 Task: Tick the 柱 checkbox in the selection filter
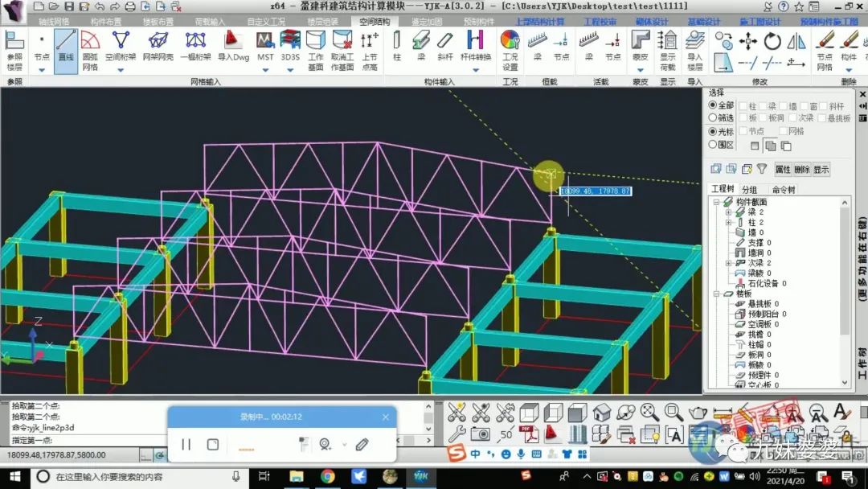point(743,106)
